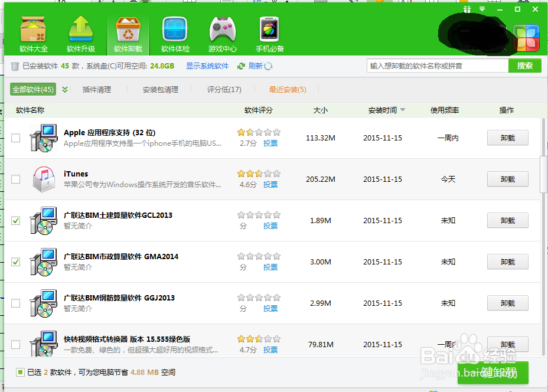
Task: Switch to the 安装包清理 tab
Action: point(161,90)
